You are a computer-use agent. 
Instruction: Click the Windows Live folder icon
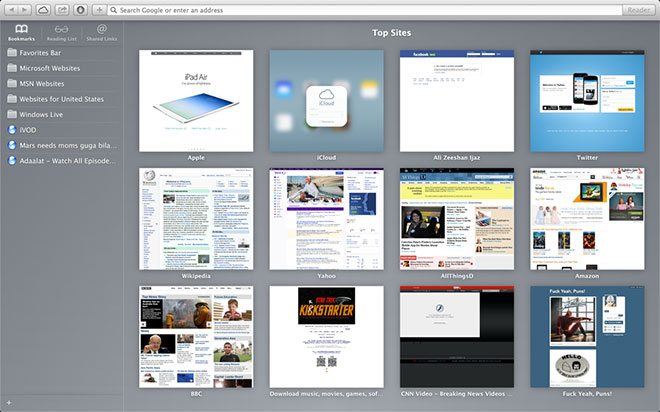tap(12, 114)
